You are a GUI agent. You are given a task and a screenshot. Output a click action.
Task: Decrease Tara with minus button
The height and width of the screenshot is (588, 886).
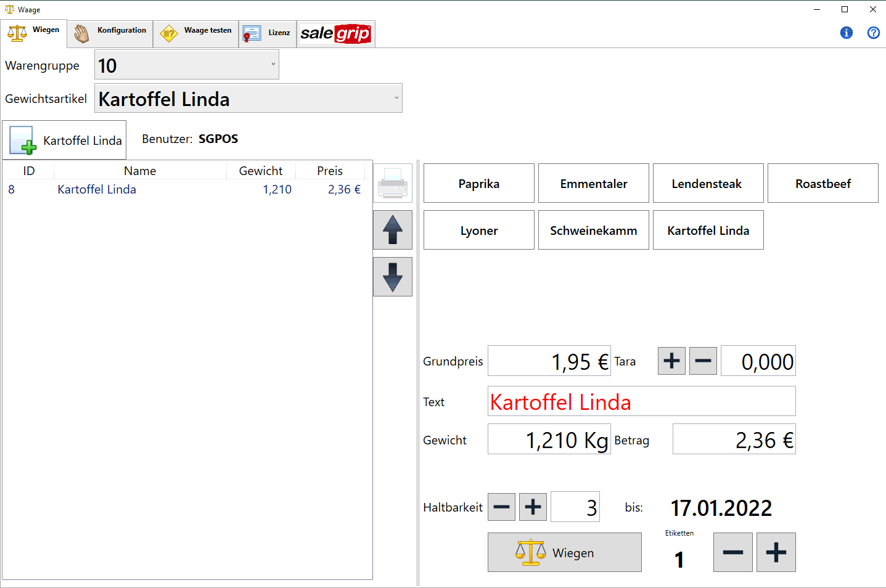[703, 361]
